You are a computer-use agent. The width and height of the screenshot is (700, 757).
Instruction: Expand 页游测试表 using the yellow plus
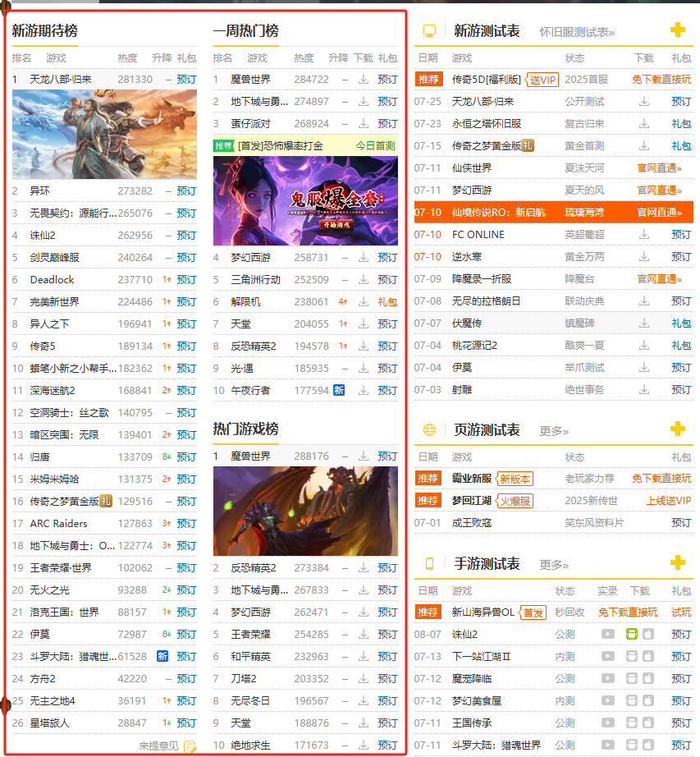coord(677,429)
